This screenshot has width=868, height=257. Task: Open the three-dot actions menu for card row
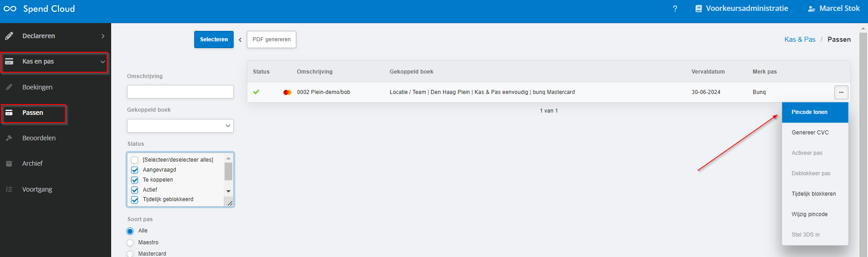click(841, 92)
